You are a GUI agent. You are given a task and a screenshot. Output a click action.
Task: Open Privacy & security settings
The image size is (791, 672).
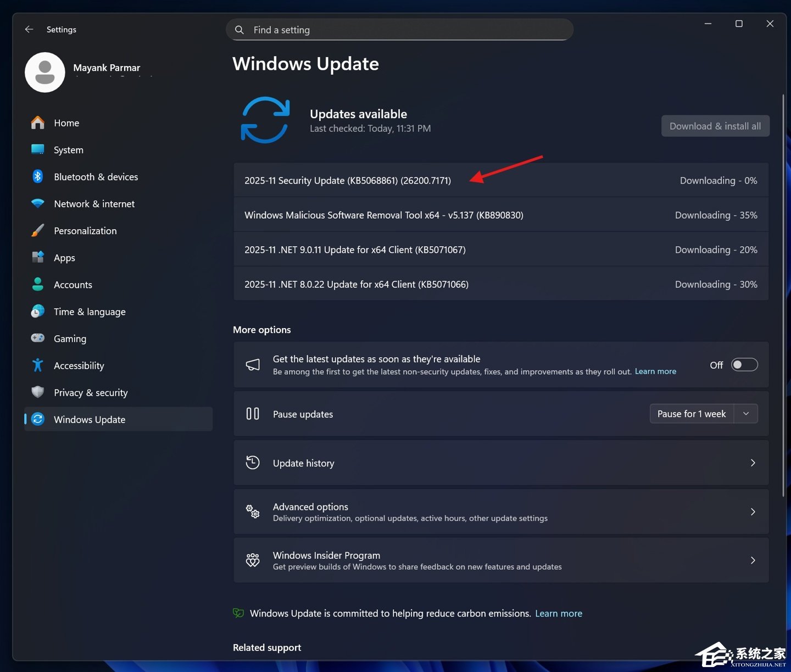90,392
